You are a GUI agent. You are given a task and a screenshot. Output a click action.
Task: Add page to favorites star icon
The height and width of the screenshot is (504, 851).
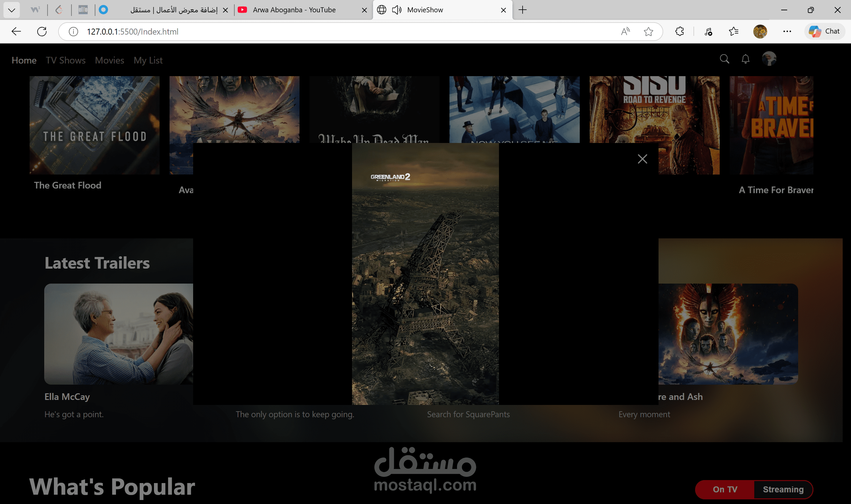pos(648,32)
